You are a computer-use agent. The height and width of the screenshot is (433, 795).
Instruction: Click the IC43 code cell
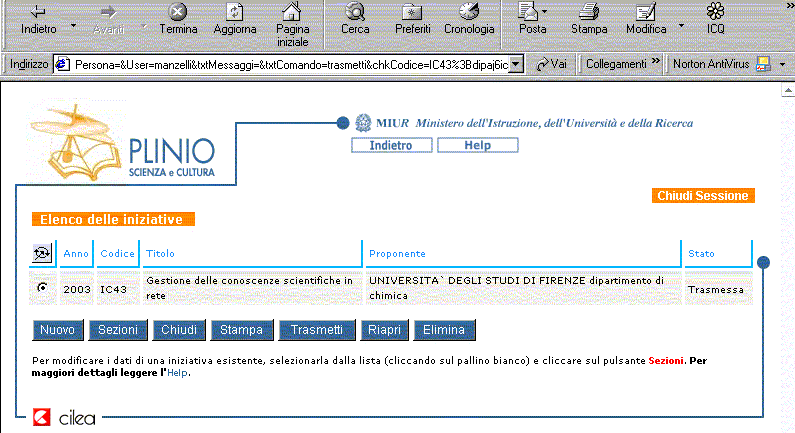(x=118, y=290)
